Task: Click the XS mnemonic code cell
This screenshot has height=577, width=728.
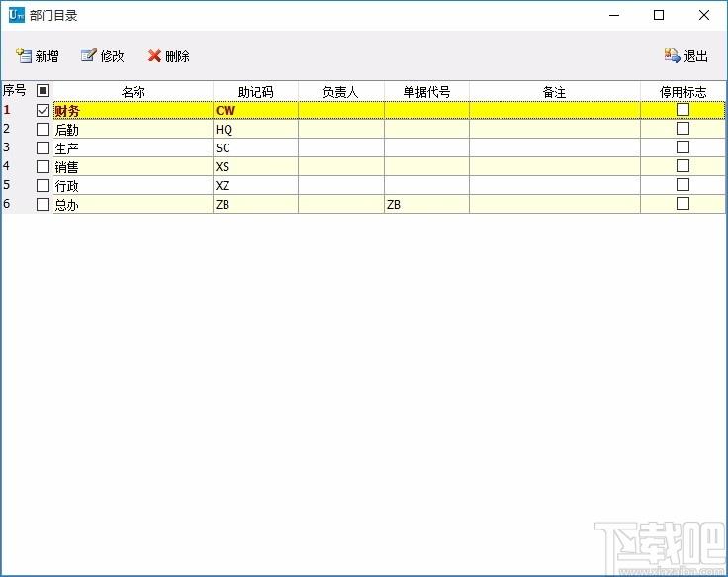Action: pyautogui.click(x=255, y=167)
